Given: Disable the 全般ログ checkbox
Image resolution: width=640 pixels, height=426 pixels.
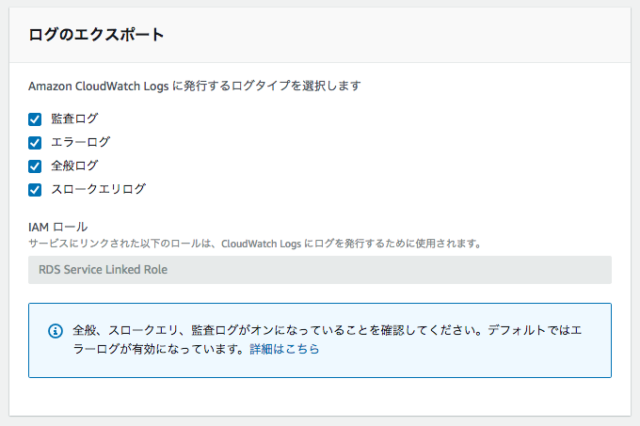Looking at the screenshot, I should pos(35,166).
